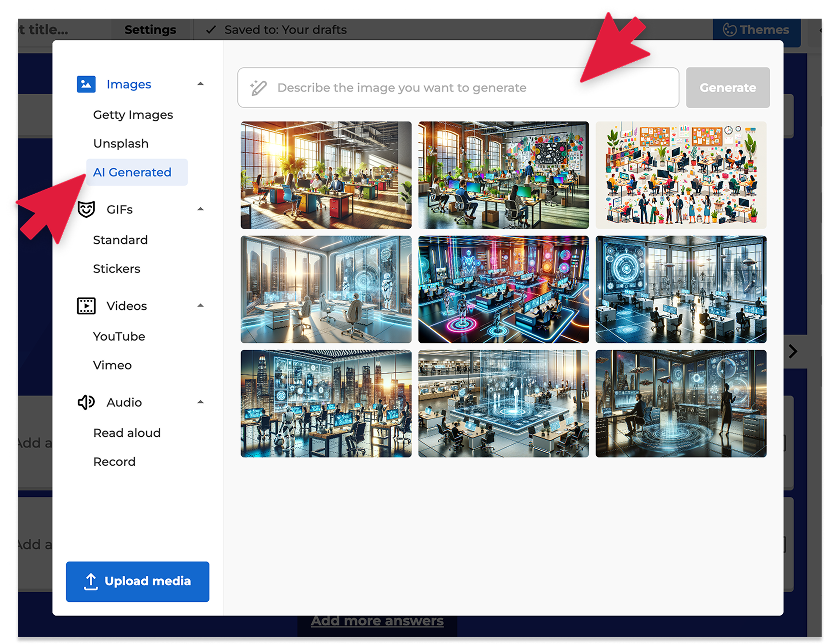Select the flat illustrated office thumbnail
Image resolution: width=825 pixels, height=644 pixels.
point(681,175)
